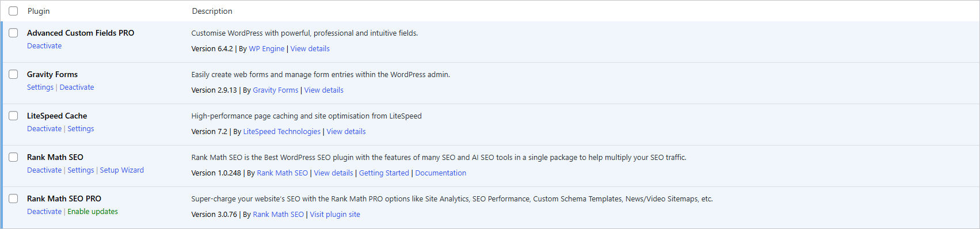Image resolution: width=980 pixels, height=229 pixels.
Task: Click the 'Easily create web forms' description
Action: (321, 75)
